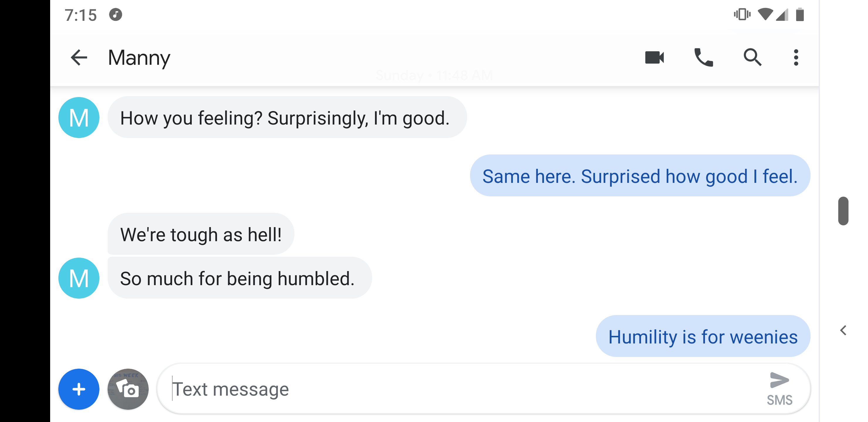Open the three-dot overflow menu
Viewport: 868px width, 422px height.
pos(796,58)
